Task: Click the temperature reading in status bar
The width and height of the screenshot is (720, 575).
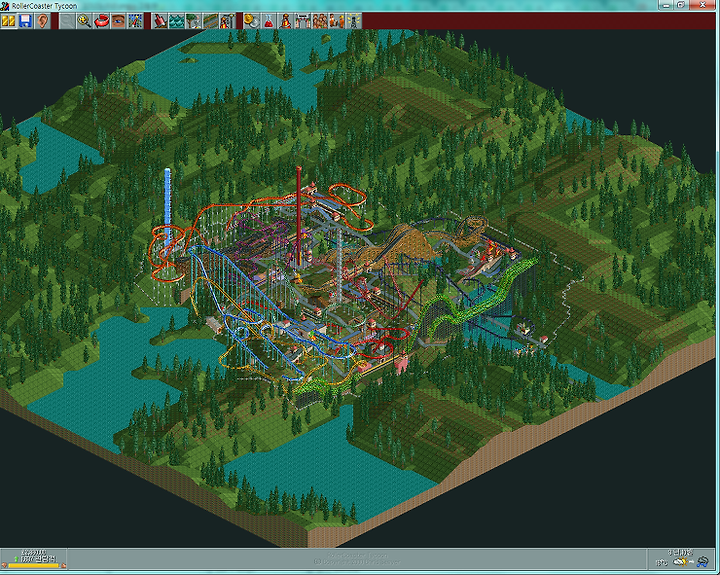Action: (x=662, y=562)
